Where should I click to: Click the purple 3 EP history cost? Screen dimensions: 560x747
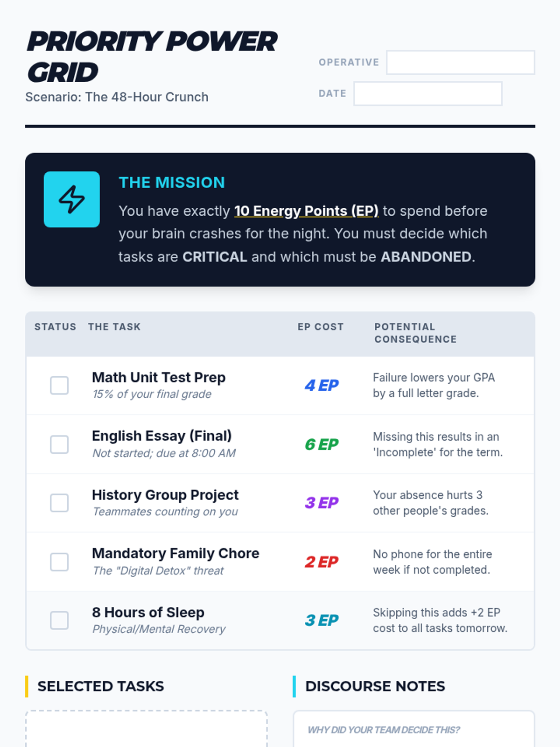click(x=322, y=503)
